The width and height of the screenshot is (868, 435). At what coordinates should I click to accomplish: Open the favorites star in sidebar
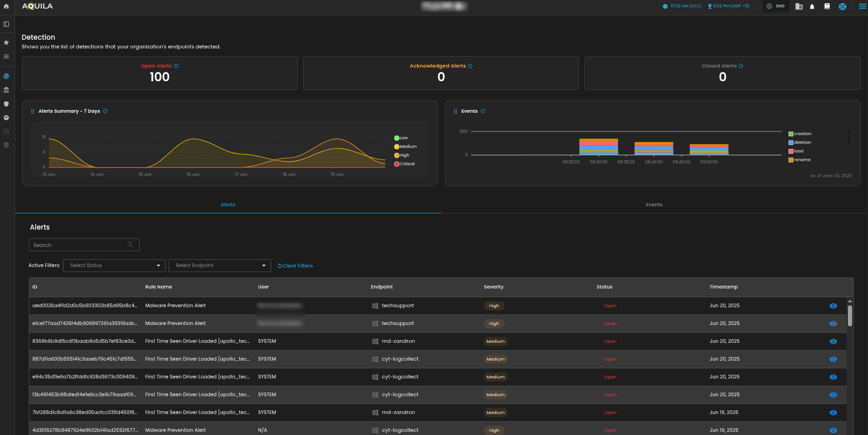click(6, 42)
